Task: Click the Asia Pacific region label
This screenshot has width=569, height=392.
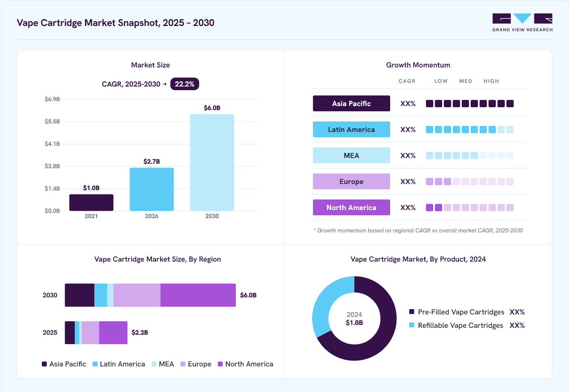Action: 352,104
